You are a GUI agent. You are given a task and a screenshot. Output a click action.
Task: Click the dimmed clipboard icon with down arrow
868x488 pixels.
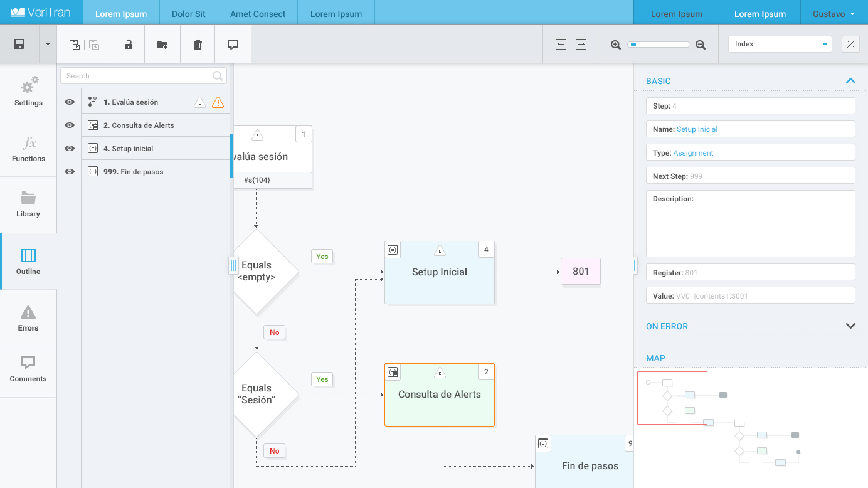[94, 45]
